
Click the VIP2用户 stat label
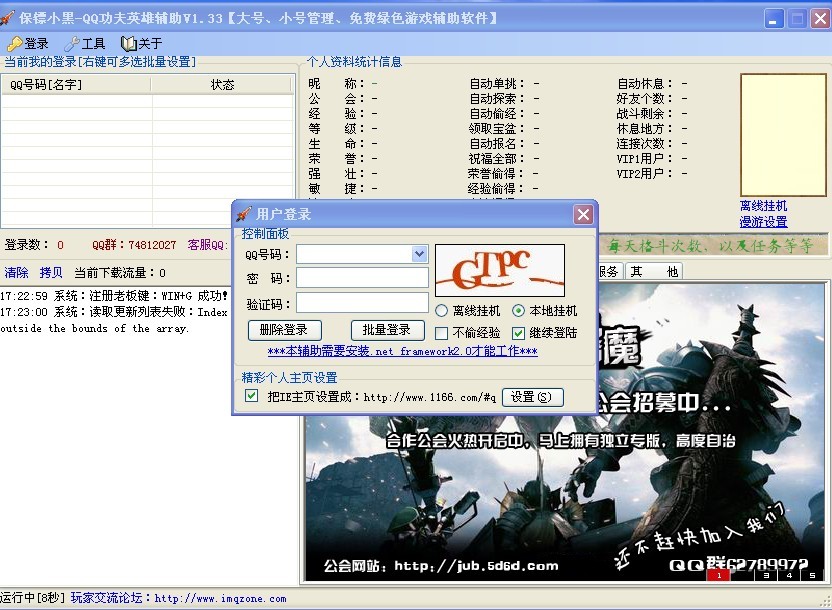point(645,173)
